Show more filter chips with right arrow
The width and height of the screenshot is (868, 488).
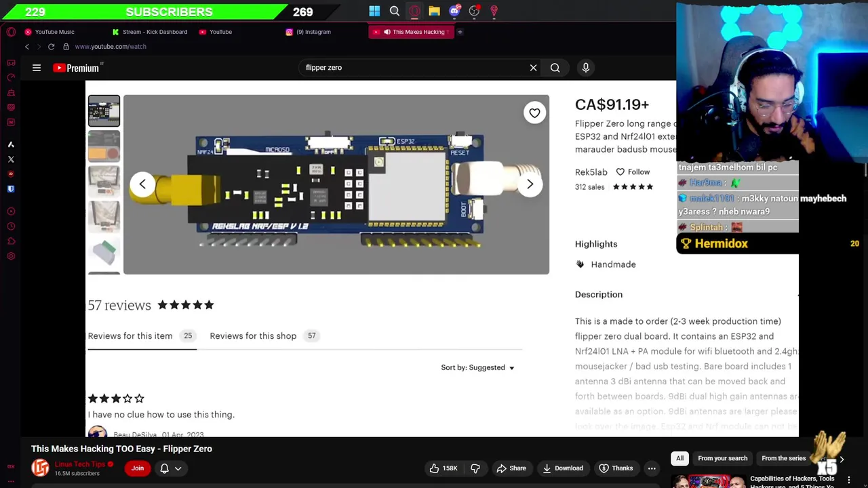(x=842, y=459)
